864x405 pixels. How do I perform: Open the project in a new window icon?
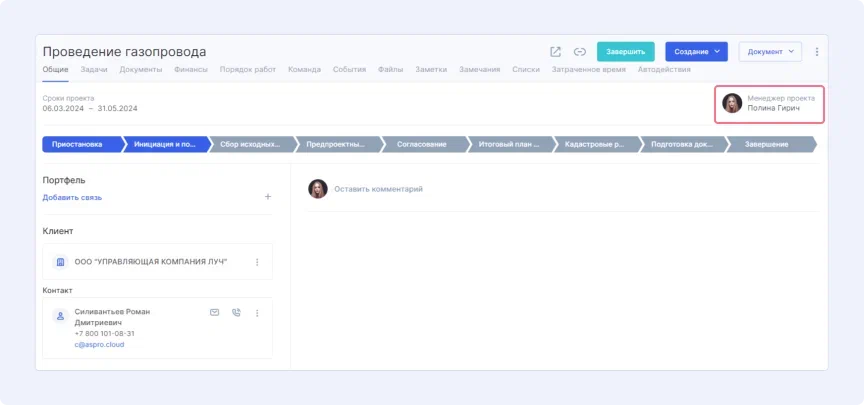pos(555,52)
